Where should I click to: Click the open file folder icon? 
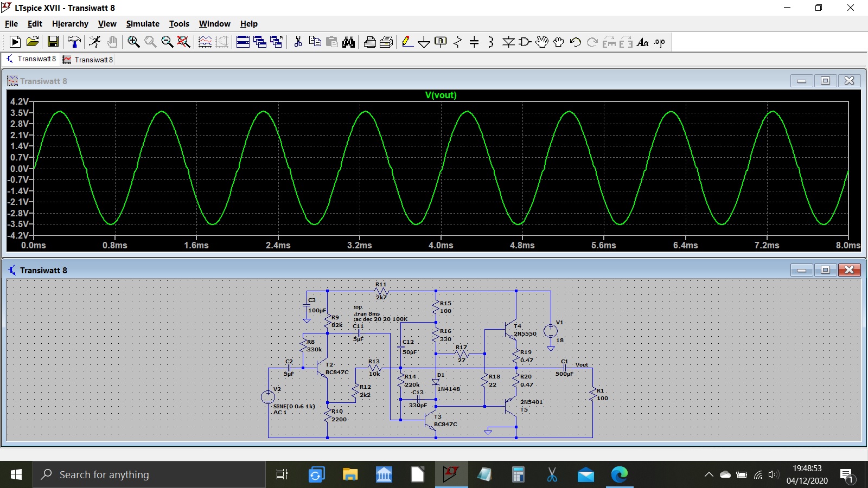[x=33, y=42]
